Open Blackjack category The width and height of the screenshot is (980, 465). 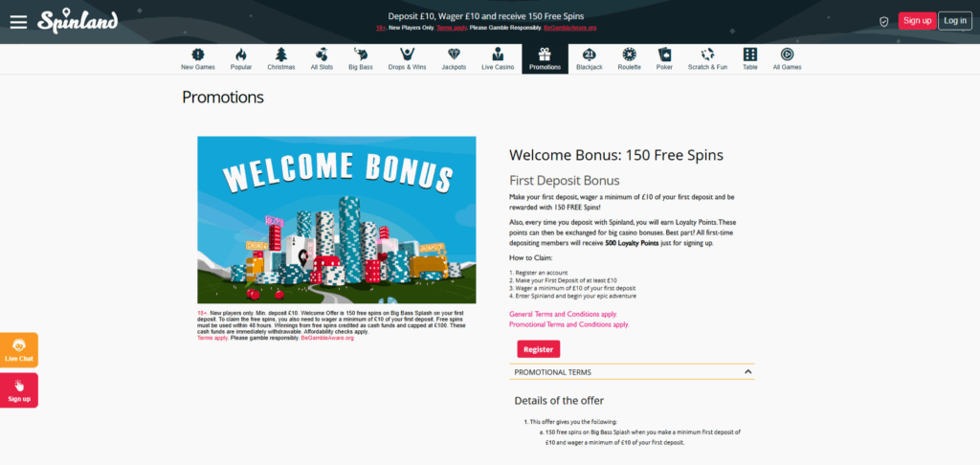(590, 58)
